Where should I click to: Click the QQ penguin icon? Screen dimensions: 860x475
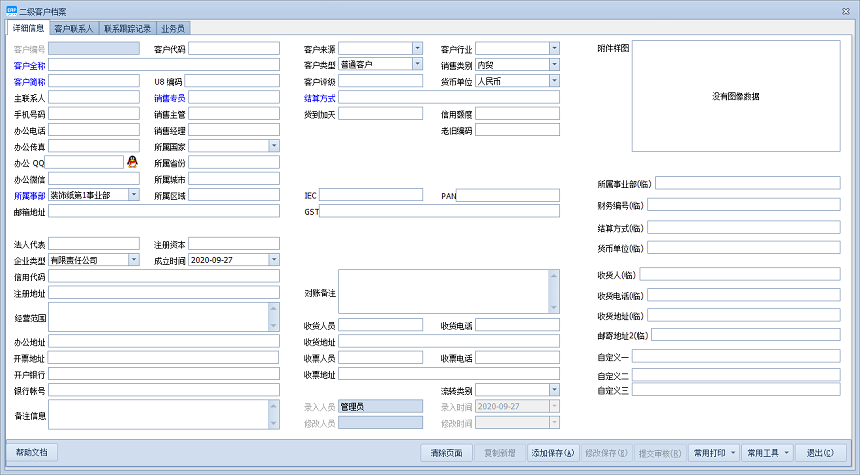(x=131, y=162)
